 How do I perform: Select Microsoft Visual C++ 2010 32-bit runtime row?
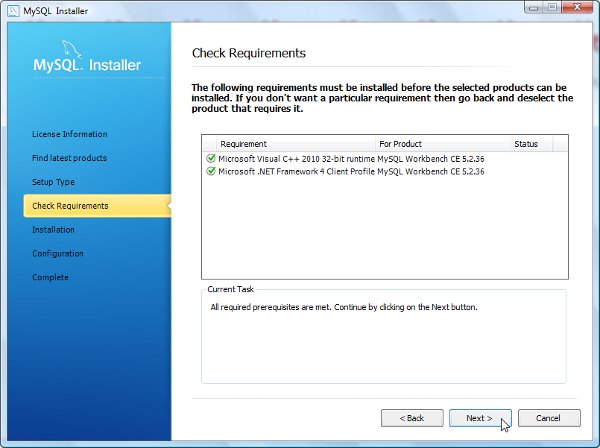point(385,159)
